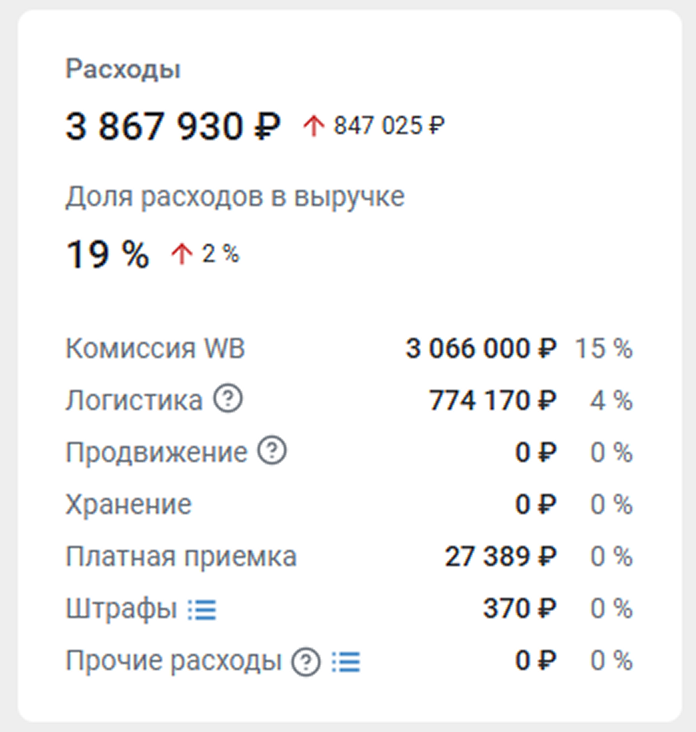Open the Логистика help question-mark icon
Image resolution: width=696 pixels, height=732 pixels.
click(228, 399)
